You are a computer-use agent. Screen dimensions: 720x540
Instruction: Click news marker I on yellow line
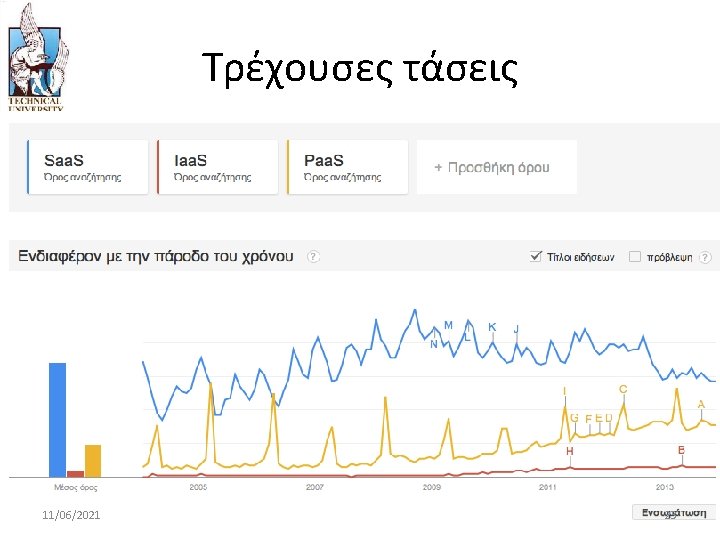(565, 391)
